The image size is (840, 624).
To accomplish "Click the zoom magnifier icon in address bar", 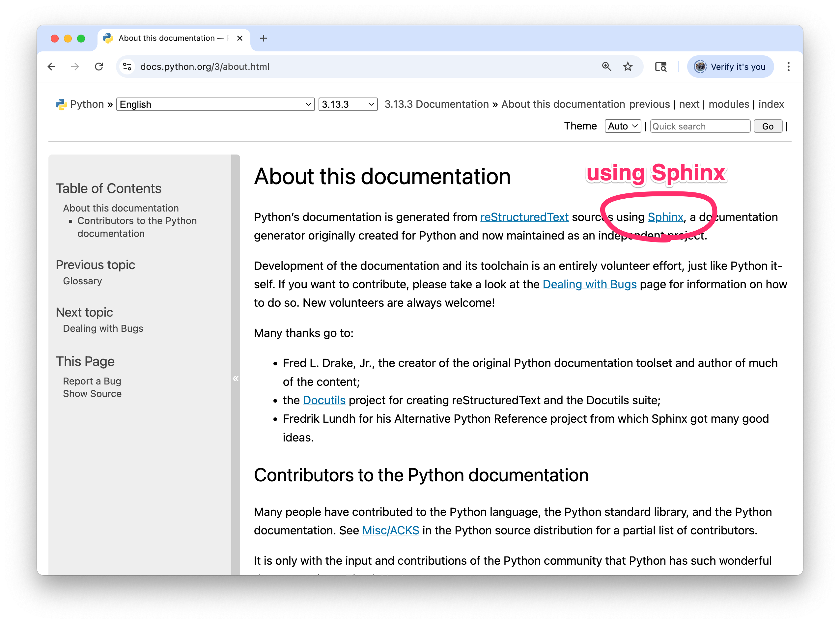I will coord(606,67).
